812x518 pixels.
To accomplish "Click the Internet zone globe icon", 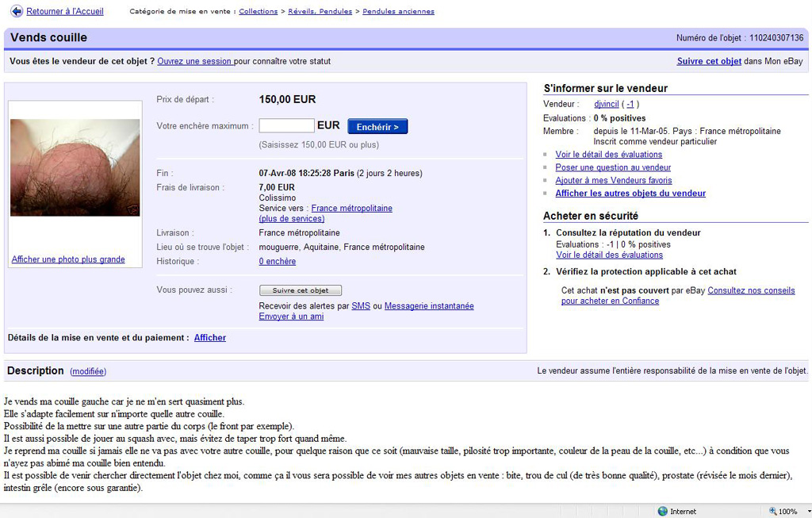I will click(x=662, y=512).
